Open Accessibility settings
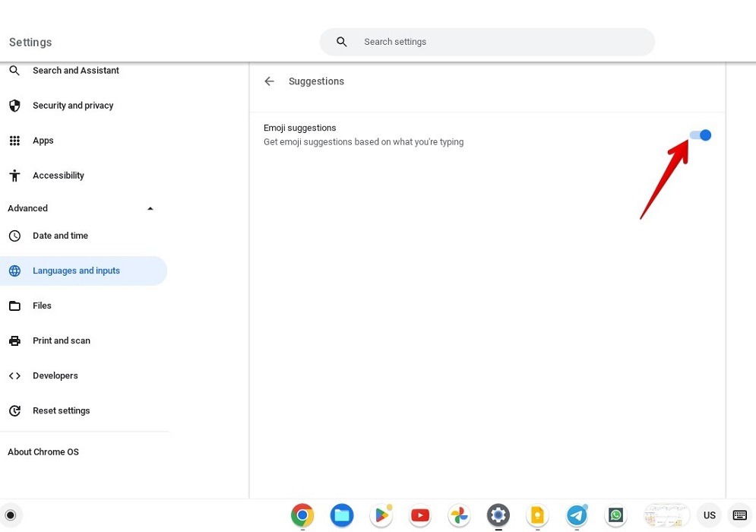The height and width of the screenshot is (532, 756). [x=59, y=175]
